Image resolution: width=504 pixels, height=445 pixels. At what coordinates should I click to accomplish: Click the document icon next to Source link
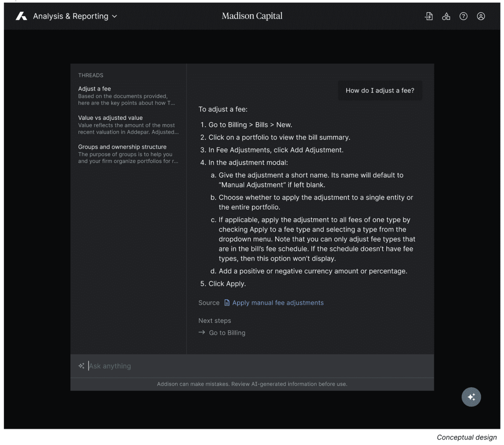227,303
